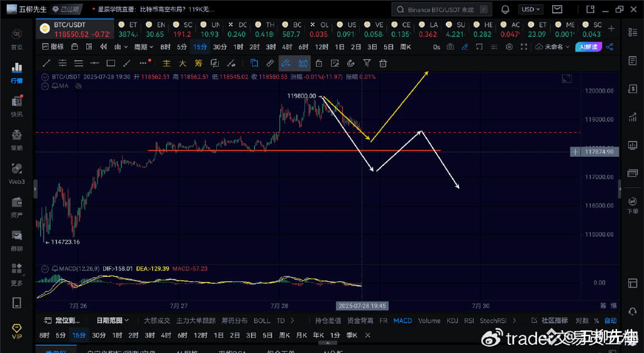The image size is (644, 353).
Task: Open the 行情 market section in sidebar
Action: (17, 73)
